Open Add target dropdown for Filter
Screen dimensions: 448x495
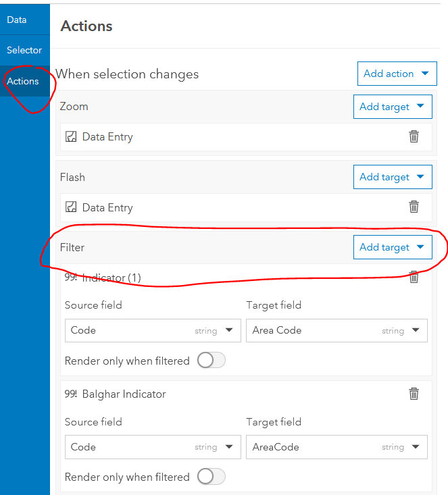pyautogui.click(x=392, y=247)
